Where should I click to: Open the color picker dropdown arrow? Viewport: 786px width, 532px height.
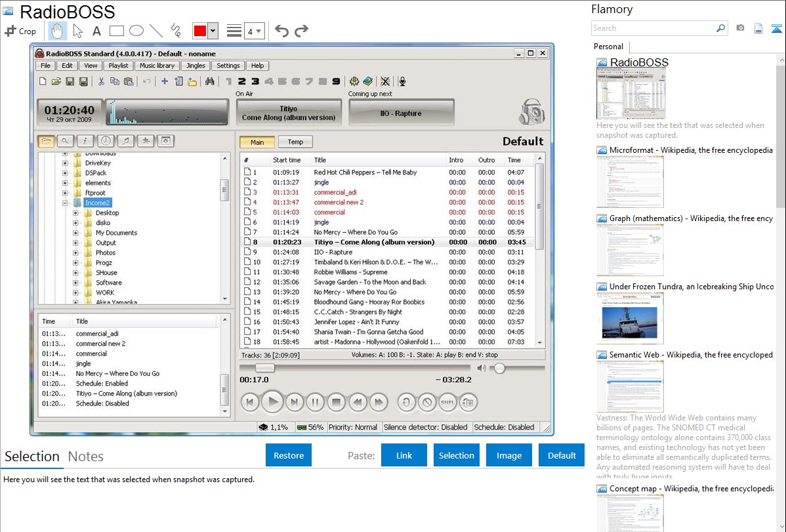coord(213,31)
